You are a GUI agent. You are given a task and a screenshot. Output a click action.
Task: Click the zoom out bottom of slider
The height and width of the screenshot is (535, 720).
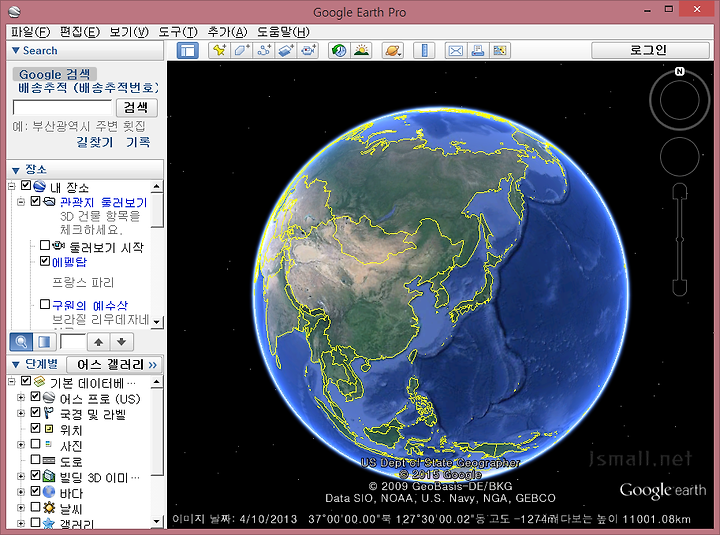[680, 288]
